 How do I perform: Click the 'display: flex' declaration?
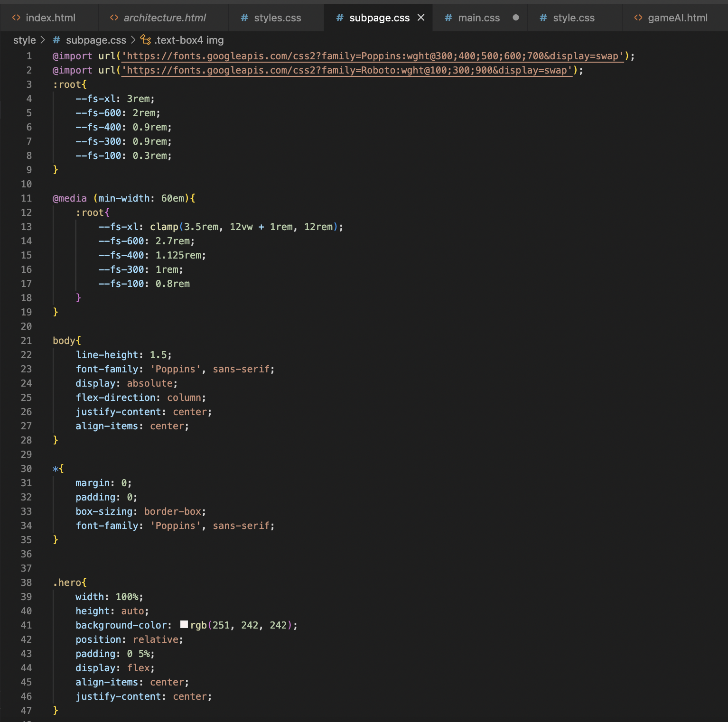click(x=115, y=668)
